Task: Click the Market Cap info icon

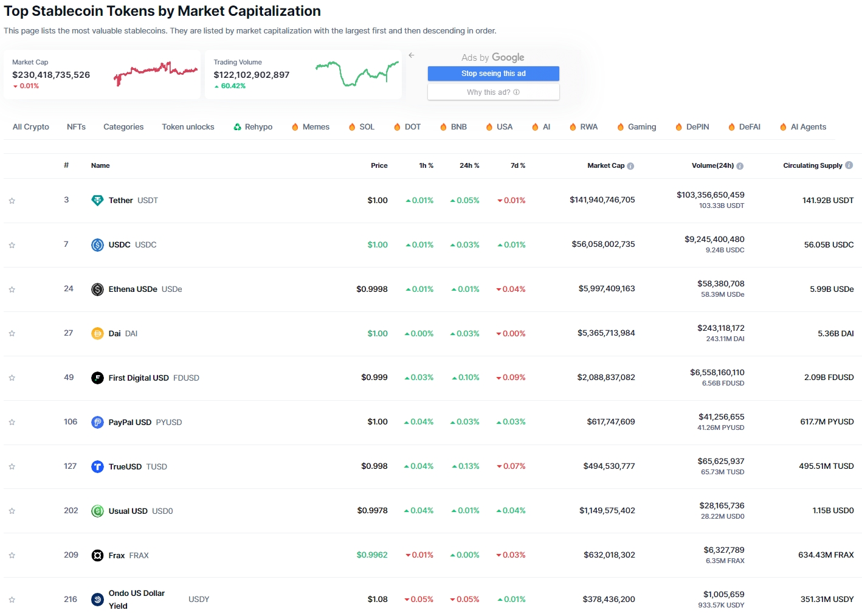Action: pos(630,166)
